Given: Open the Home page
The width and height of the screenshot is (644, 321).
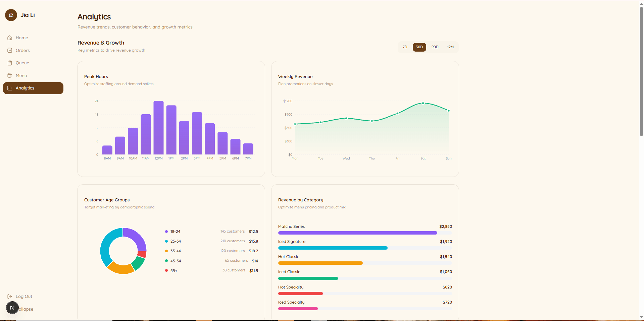Looking at the screenshot, I should pyautogui.click(x=33, y=38).
